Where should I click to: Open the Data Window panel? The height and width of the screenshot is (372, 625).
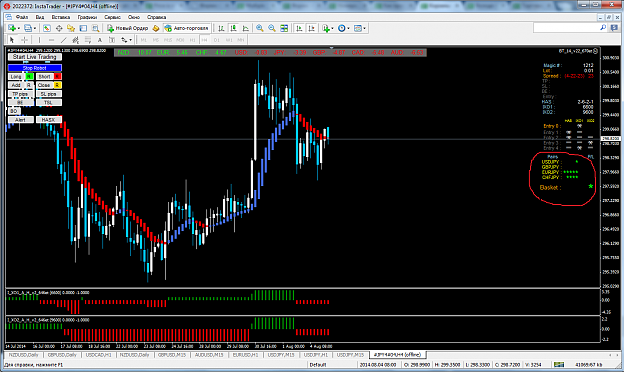59,28
